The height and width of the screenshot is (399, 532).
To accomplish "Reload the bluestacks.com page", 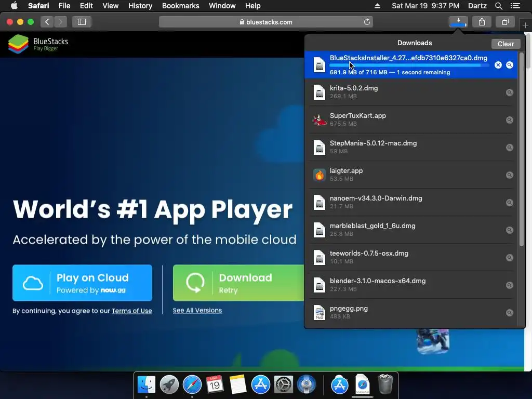I will coord(367,22).
